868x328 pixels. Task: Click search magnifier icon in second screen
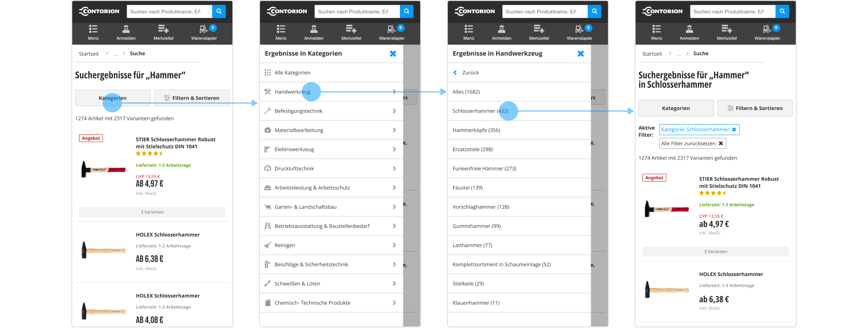[x=407, y=12]
